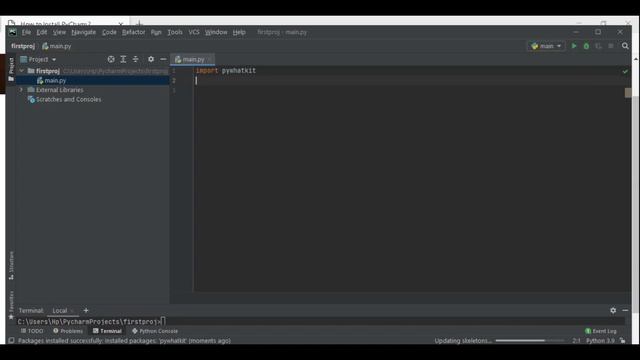Click green checkmark inspection indicator in editor
The image size is (640, 360).
point(625,71)
